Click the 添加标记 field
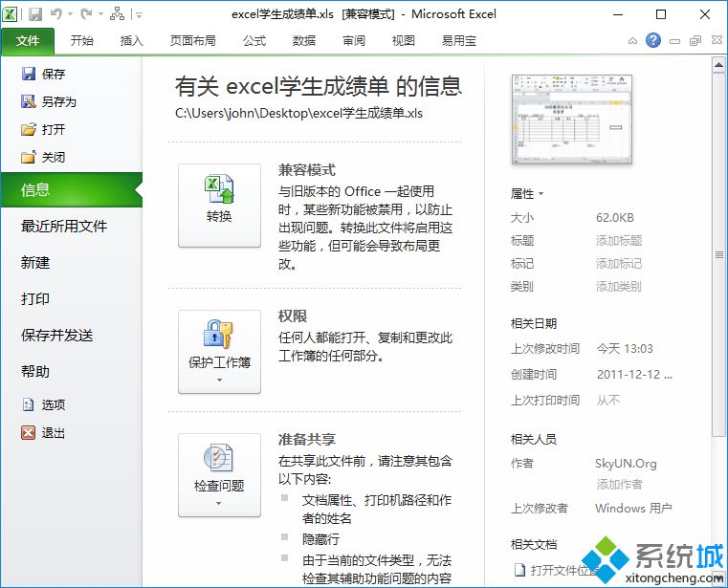The width and height of the screenshot is (728, 588). (619, 264)
